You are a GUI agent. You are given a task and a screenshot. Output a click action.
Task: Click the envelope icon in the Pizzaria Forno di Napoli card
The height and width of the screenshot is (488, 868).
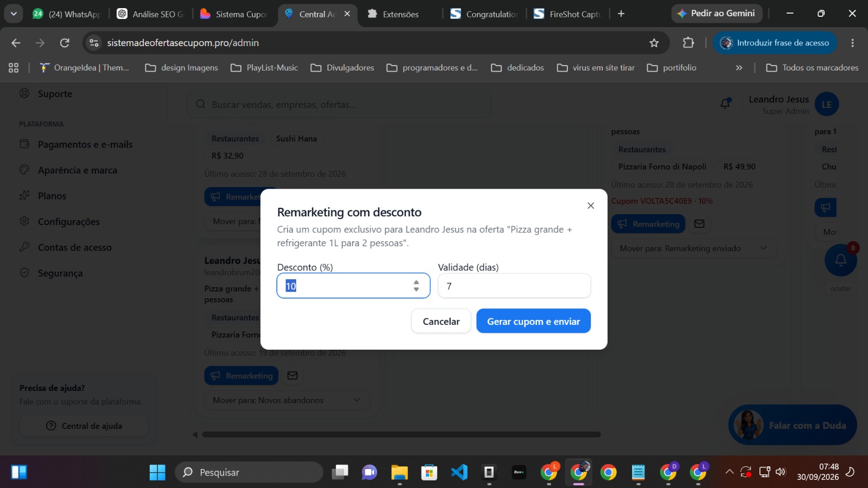click(x=699, y=223)
